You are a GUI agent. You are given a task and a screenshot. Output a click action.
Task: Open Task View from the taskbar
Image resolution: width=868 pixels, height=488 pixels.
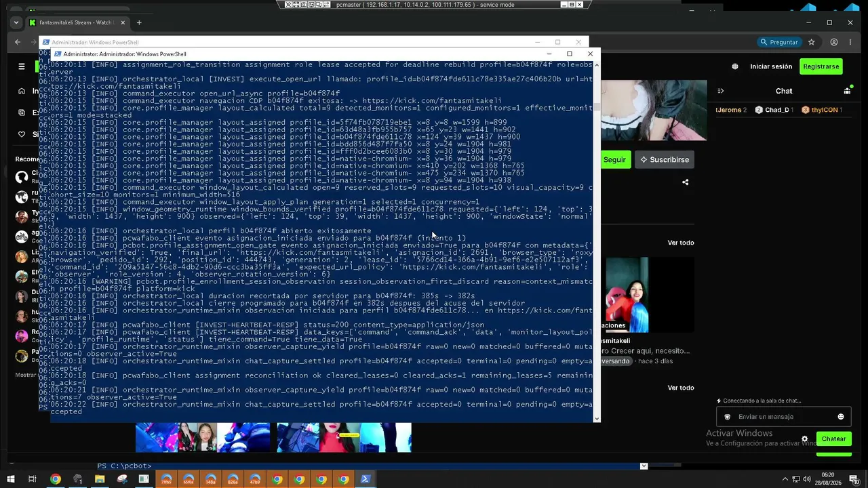coord(32,479)
